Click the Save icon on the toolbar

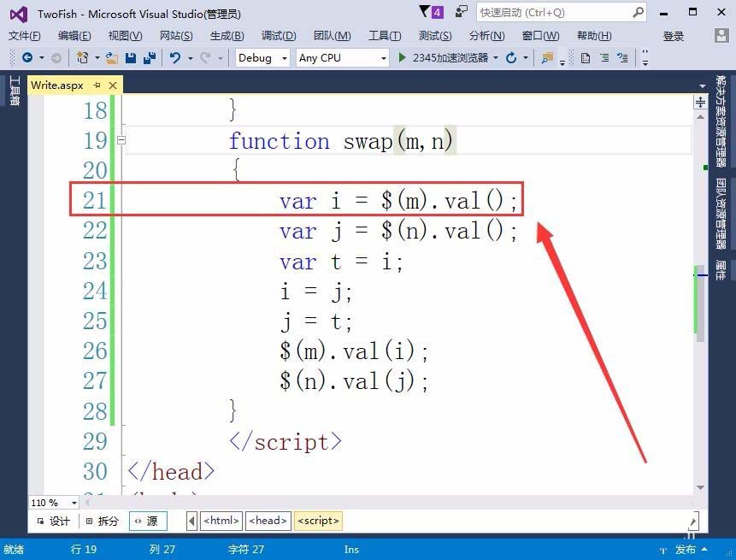(129, 58)
